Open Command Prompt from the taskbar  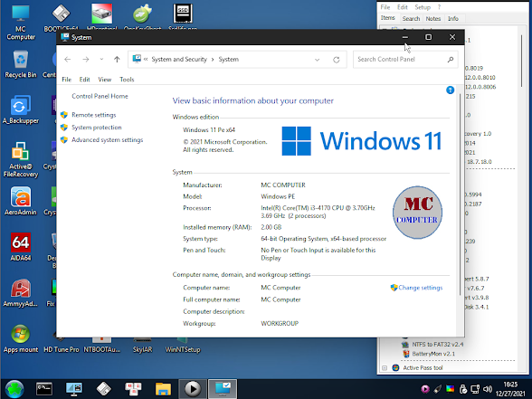(x=44, y=389)
